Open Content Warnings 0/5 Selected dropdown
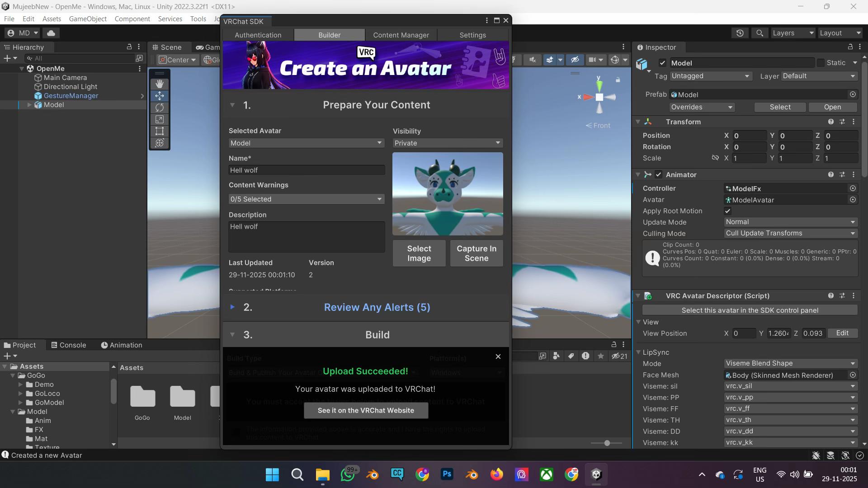The width and height of the screenshot is (868, 488). [307, 199]
